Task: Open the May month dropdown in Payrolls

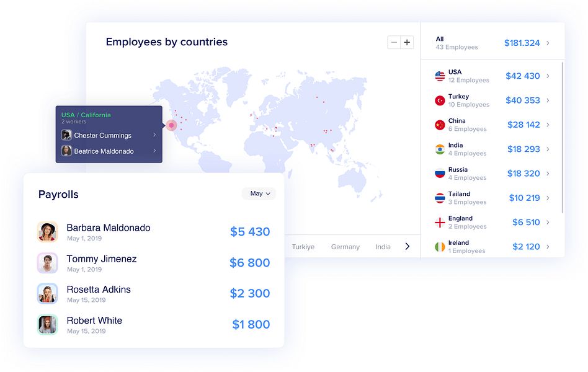Action: pyautogui.click(x=259, y=193)
